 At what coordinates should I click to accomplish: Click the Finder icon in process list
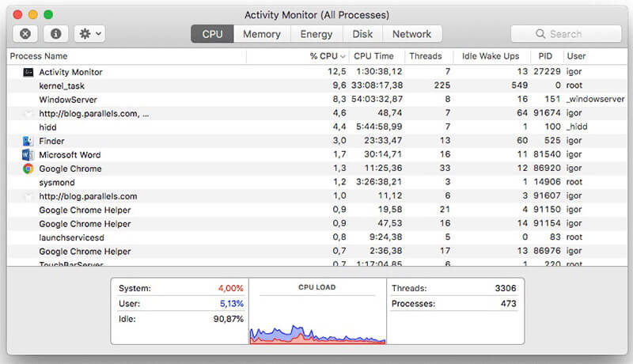click(28, 141)
